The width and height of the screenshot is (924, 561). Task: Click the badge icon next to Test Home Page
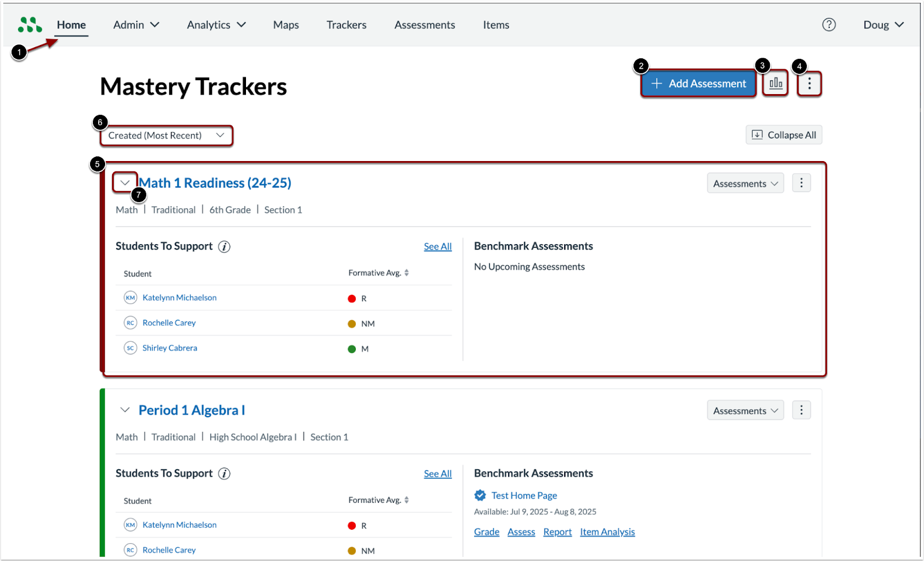[480, 495]
